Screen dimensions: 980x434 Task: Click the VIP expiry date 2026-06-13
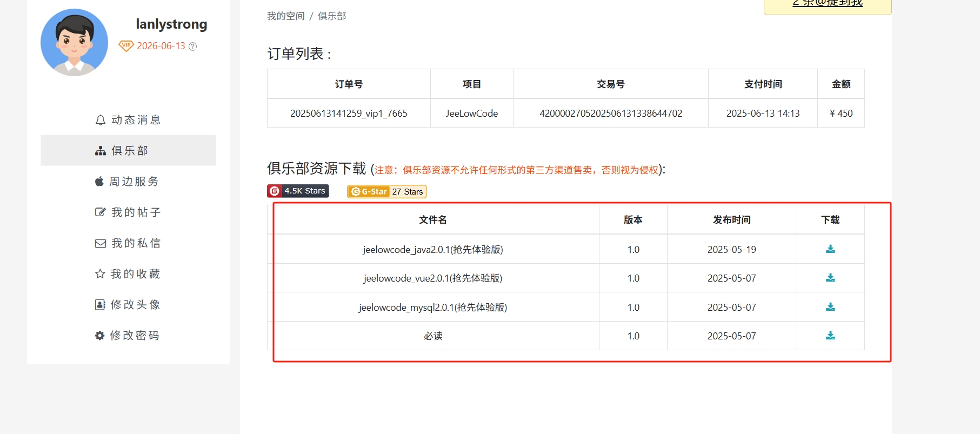161,46
